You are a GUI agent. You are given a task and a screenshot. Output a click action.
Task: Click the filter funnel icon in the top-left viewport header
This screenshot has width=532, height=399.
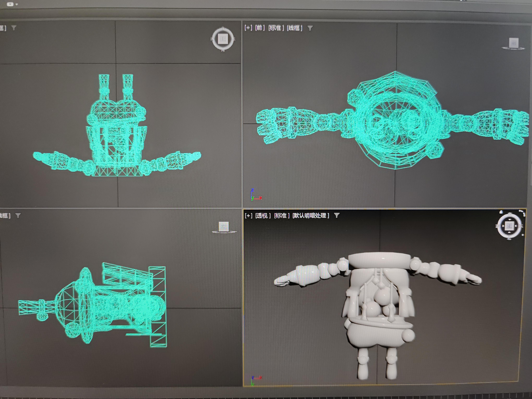[x=14, y=28]
